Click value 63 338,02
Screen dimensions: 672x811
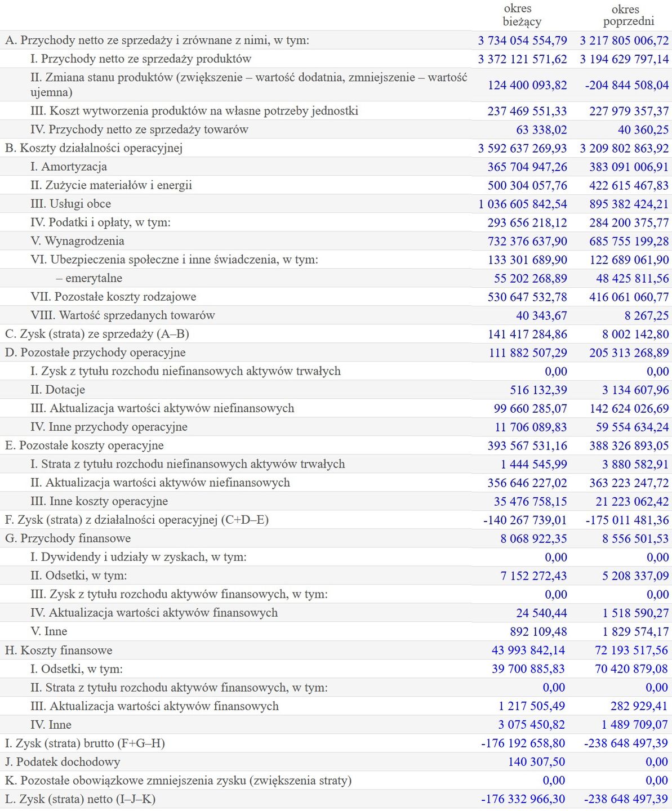click(x=542, y=130)
